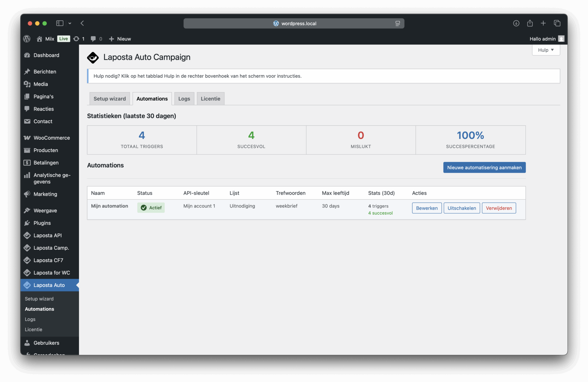Open the updates icon showing 1
The width and height of the screenshot is (588, 382).
[x=76, y=39]
